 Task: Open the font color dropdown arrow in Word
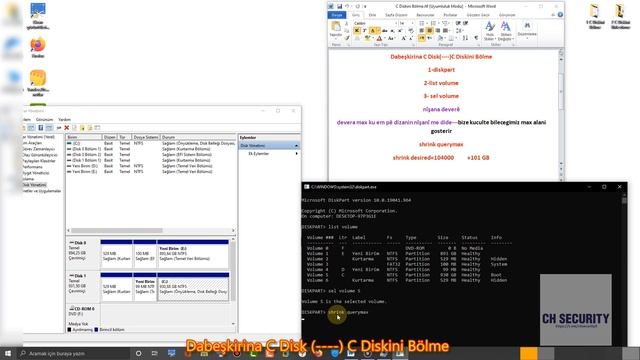[x=385, y=38]
